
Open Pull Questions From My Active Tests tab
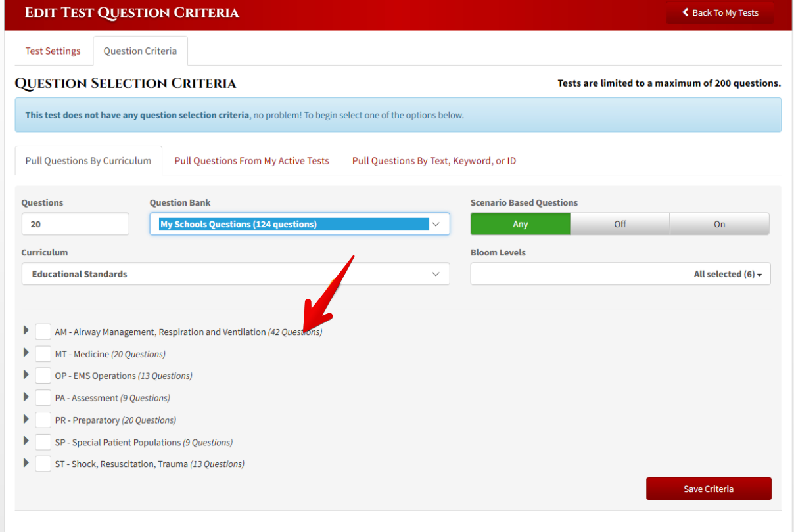252,160
